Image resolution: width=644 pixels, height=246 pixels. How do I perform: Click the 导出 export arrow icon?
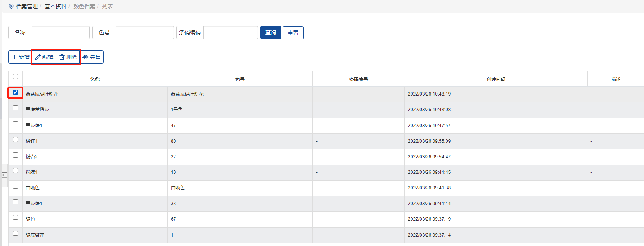coord(86,57)
